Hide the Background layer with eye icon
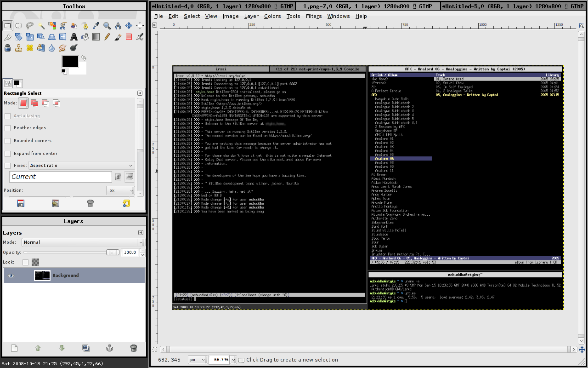This screenshot has height=368, width=588. pyautogui.click(x=11, y=276)
